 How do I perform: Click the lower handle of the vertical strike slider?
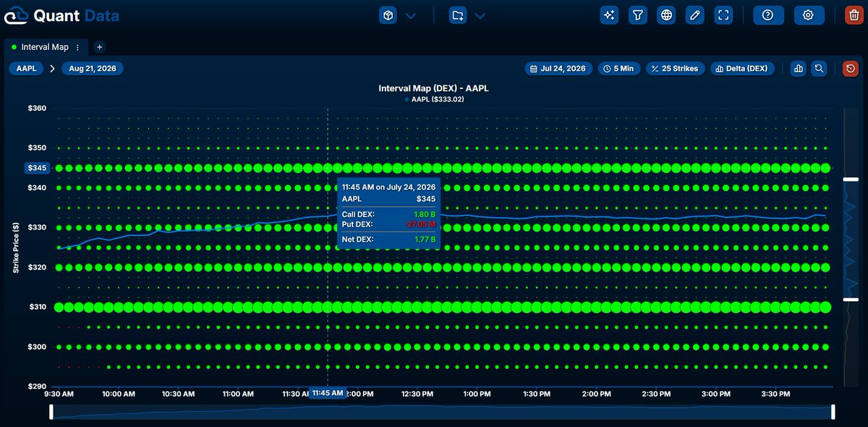click(851, 300)
